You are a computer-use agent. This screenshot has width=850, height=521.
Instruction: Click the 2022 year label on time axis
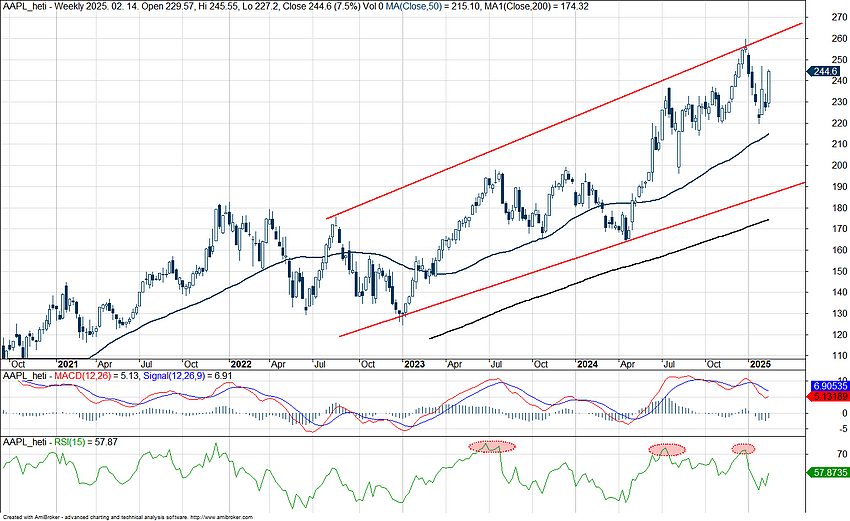click(x=241, y=364)
